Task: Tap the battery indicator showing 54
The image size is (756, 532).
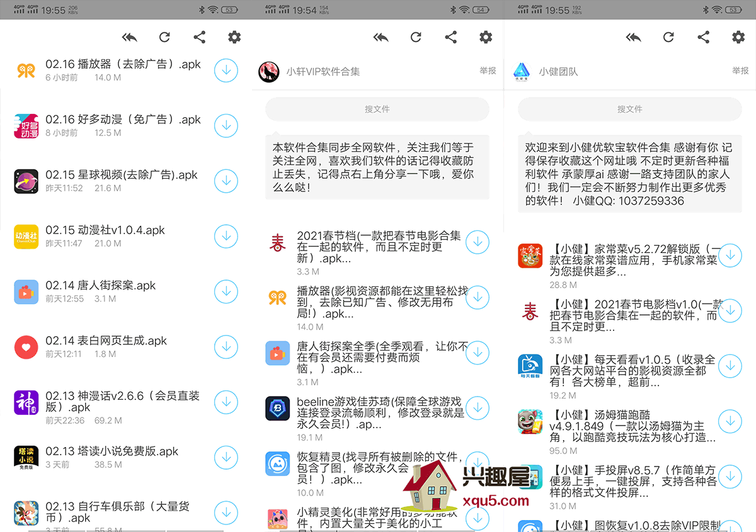Action: click(482, 9)
